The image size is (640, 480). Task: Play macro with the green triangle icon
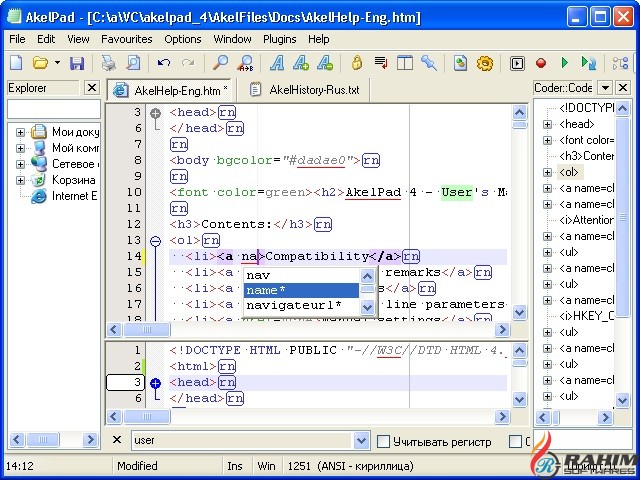coord(565,63)
